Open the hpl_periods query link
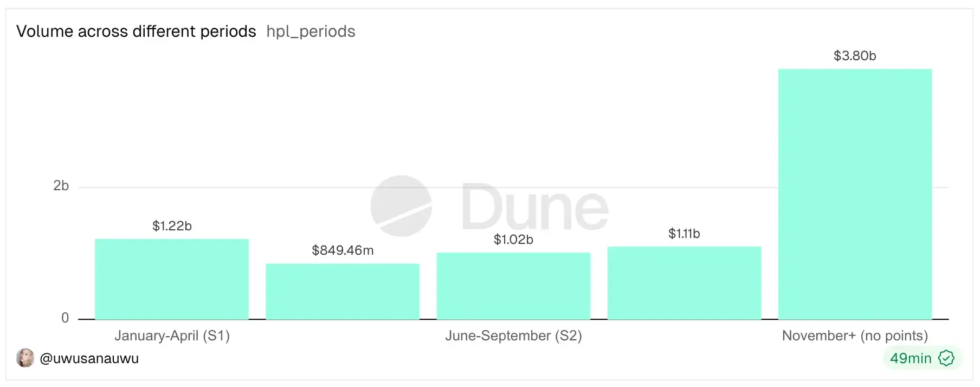980x387 pixels. [311, 31]
